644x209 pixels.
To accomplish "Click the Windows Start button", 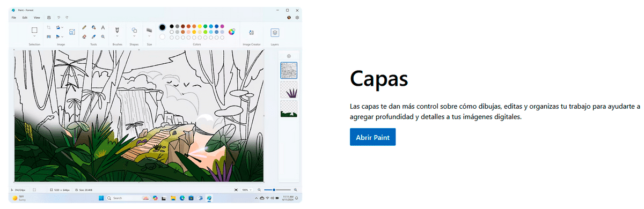I will tap(101, 198).
